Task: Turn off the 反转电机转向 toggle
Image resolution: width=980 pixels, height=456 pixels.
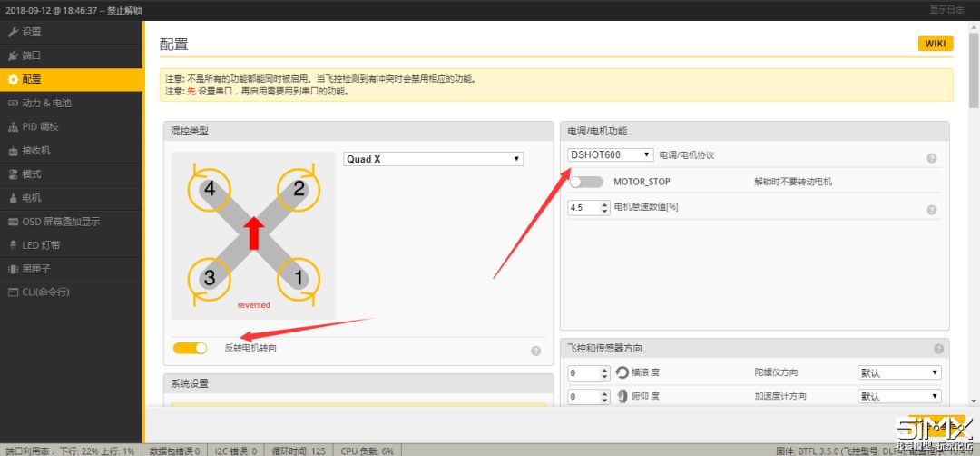Action: coord(191,348)
